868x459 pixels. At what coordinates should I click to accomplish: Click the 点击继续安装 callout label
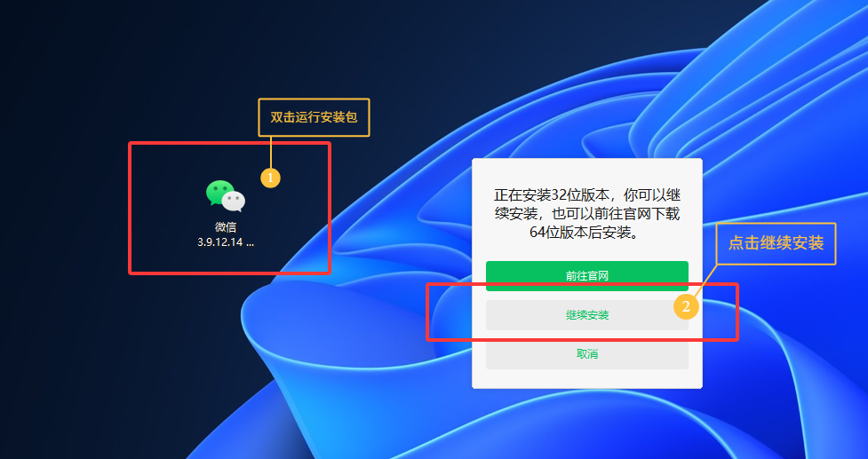776,243
